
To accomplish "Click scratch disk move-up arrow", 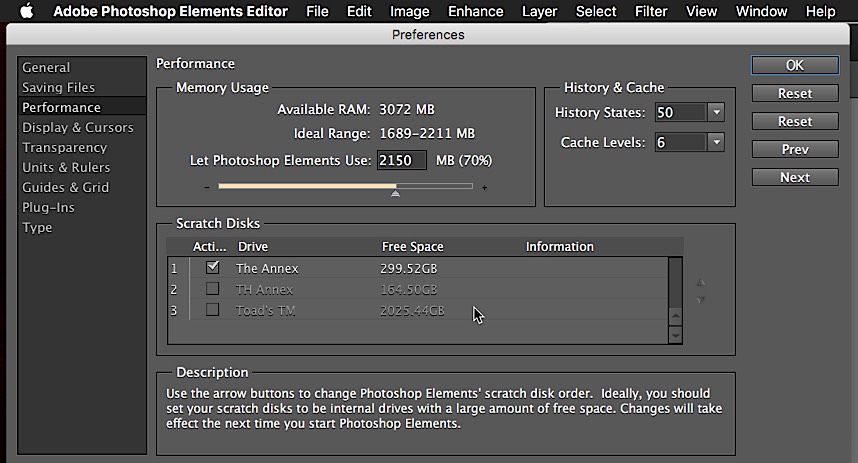I will pos(701,283).
